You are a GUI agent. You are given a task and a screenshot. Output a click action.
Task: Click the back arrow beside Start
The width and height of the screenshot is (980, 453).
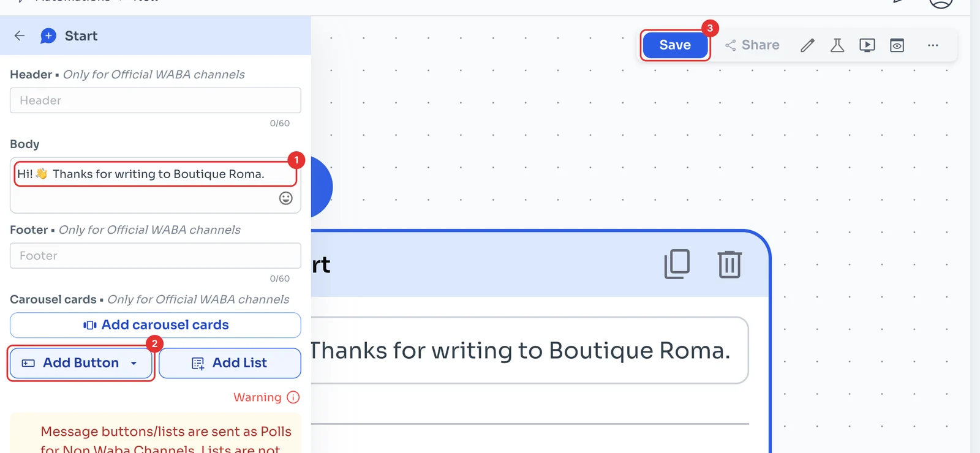(x=20, y=36)
